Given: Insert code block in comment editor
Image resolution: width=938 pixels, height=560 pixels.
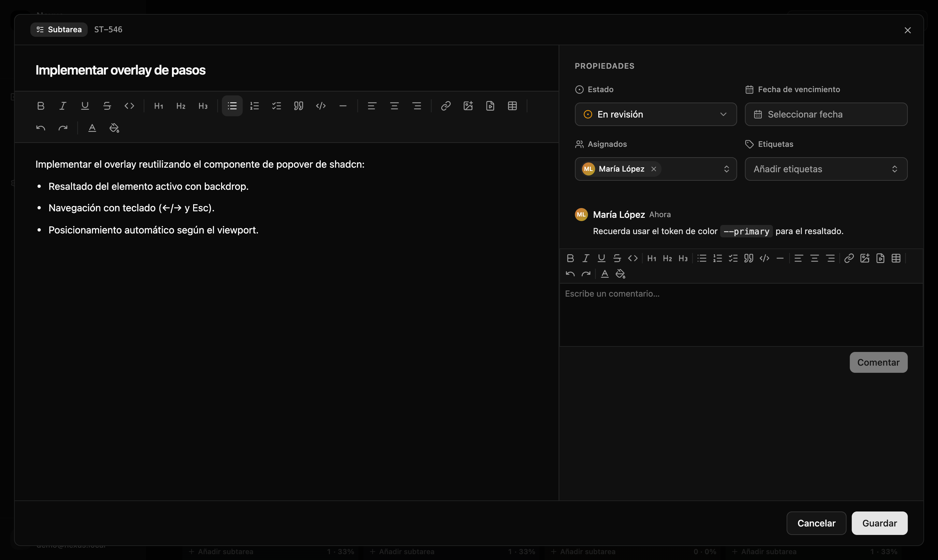Looking at the screenshot, I should click(765, 258).
